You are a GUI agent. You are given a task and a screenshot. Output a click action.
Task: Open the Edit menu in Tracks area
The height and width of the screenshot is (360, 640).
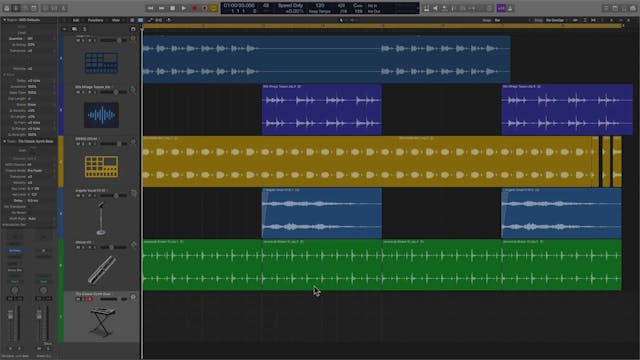point(76,20)
